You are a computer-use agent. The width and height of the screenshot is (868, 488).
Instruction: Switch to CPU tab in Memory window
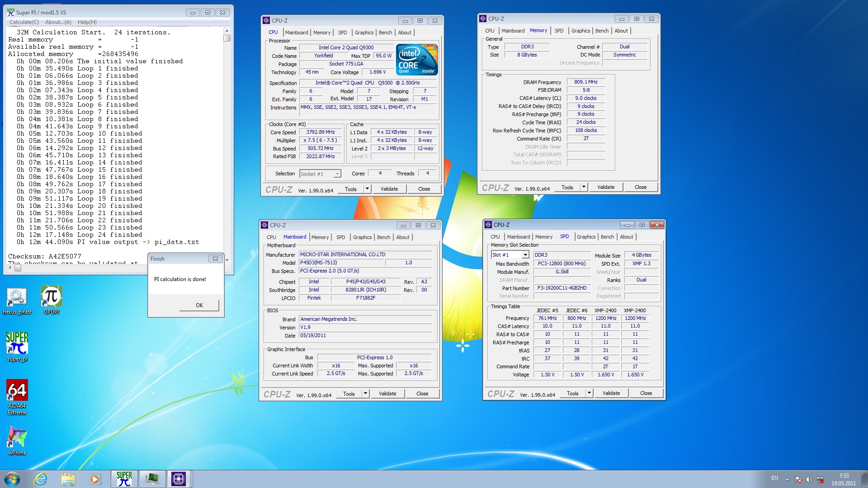pos(490,31)
